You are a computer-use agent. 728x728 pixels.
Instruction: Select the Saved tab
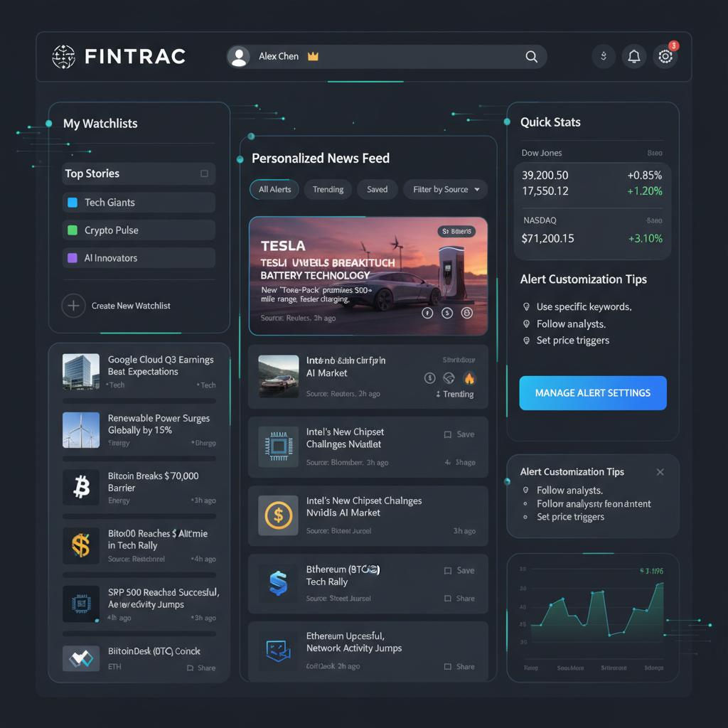click(x=377, y=190)
